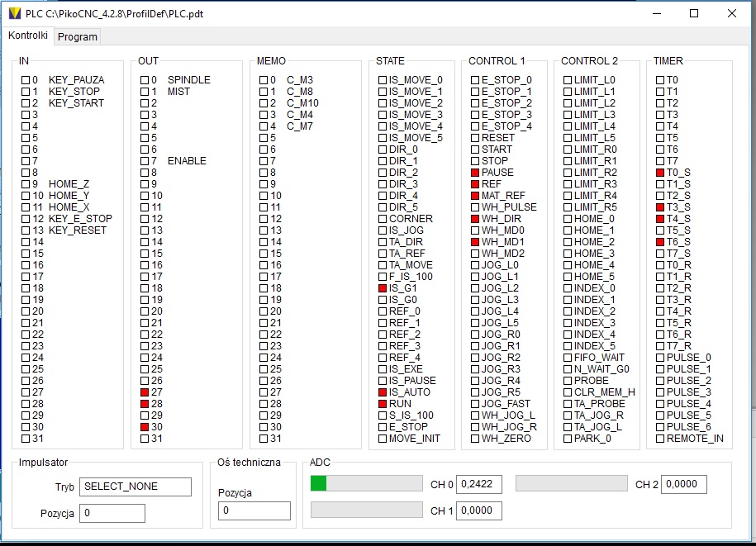The image size is (756, 546).
Task: Enable the KEY_E_STOP input checkbox
Action: [26, 219]
